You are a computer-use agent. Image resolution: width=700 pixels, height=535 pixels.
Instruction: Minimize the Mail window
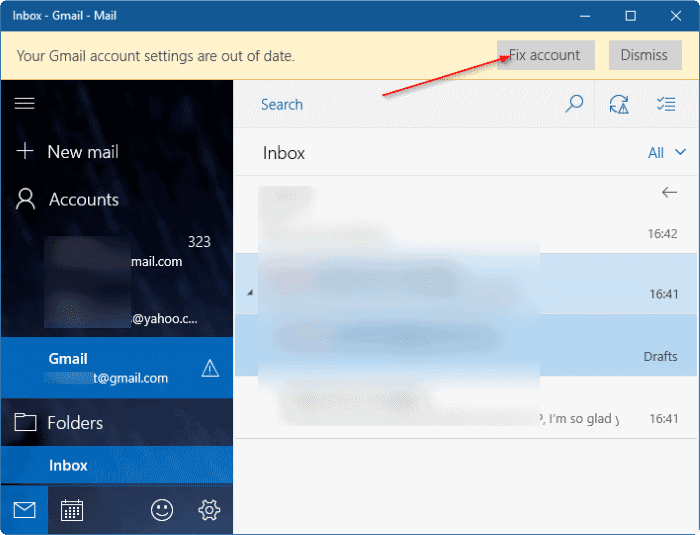[x=585, y=16]
